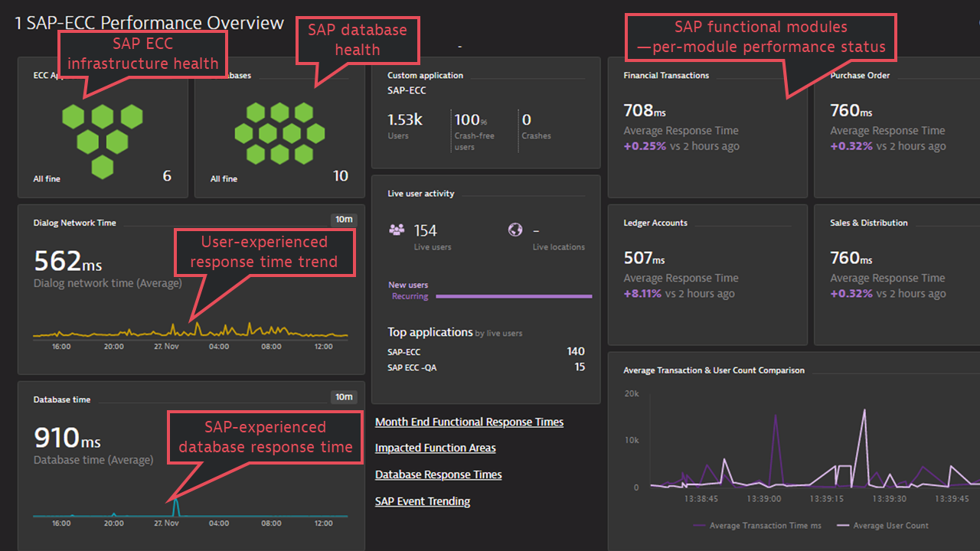Open the ECC applications green honeycomb chart
Viewport: 980px width, 551px height.
tap(102, 140)
